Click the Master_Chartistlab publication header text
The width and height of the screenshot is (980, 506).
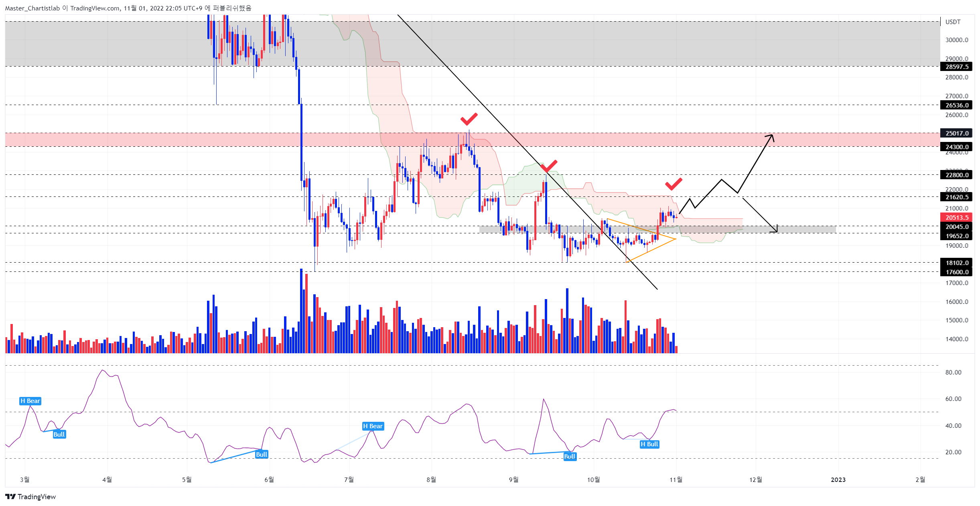(128, 8)
